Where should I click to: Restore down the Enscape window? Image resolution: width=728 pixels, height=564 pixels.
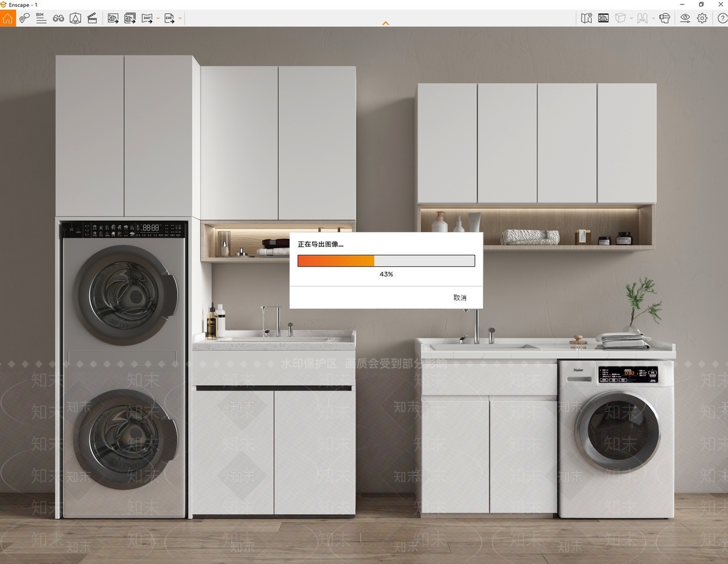coord(701,5)
